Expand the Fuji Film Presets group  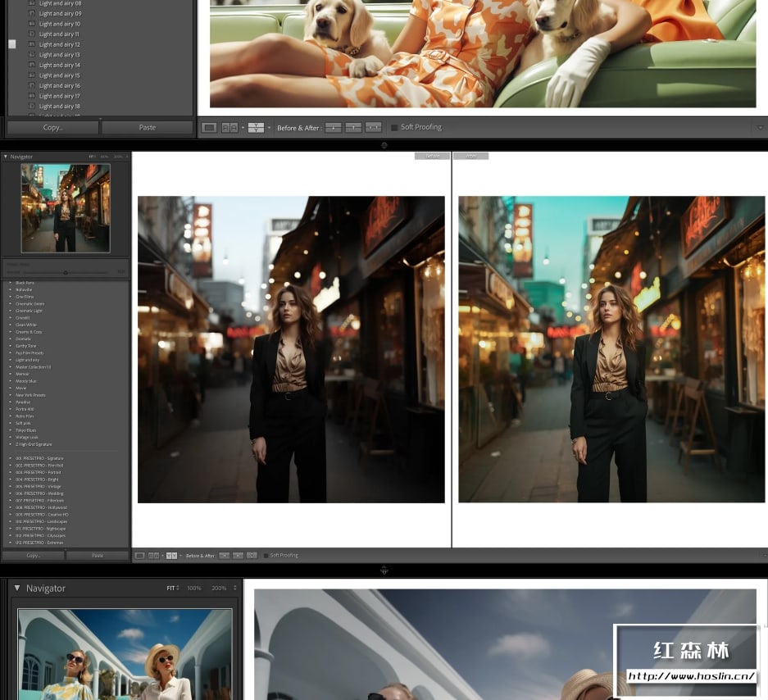tap(11, 353)
